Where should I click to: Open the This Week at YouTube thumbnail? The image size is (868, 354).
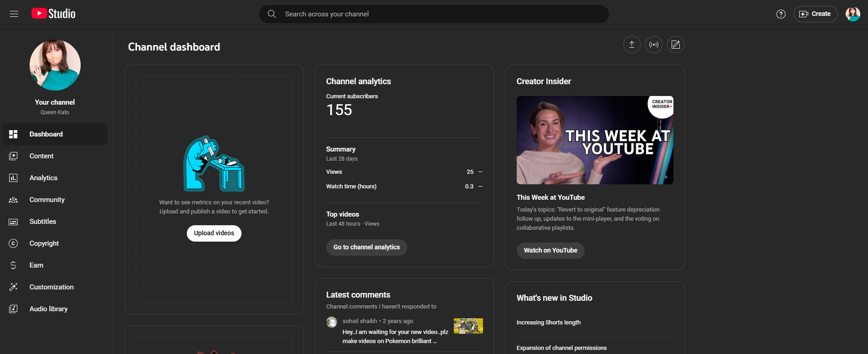click(x=595, y=140)
